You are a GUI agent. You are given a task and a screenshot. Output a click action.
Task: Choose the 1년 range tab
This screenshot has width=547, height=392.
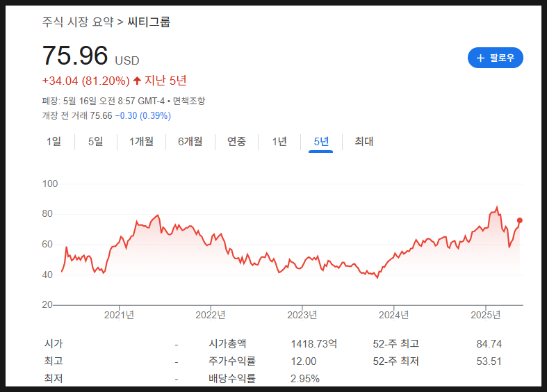279,142
